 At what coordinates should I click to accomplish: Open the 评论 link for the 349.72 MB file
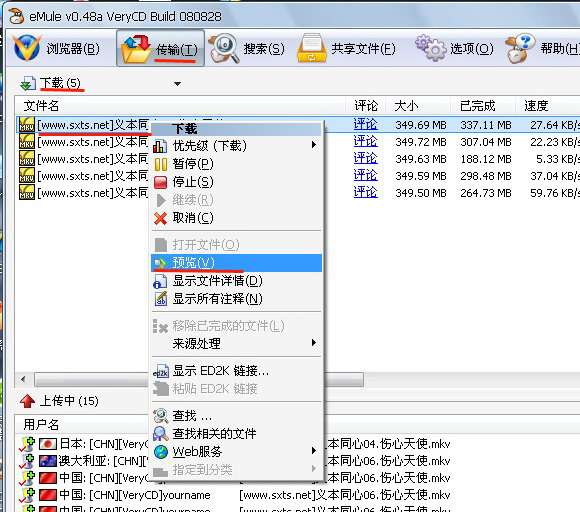(365, 141)
